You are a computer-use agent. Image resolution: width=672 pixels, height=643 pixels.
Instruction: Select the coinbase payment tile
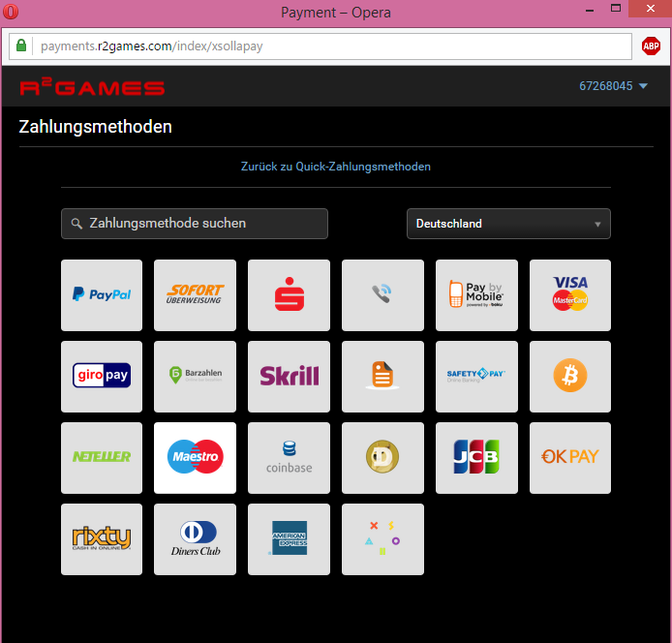point(289,458)
